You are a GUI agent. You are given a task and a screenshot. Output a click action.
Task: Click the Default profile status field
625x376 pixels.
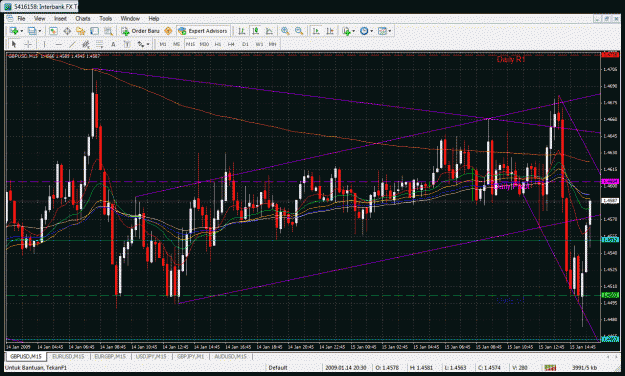point(277,367)
